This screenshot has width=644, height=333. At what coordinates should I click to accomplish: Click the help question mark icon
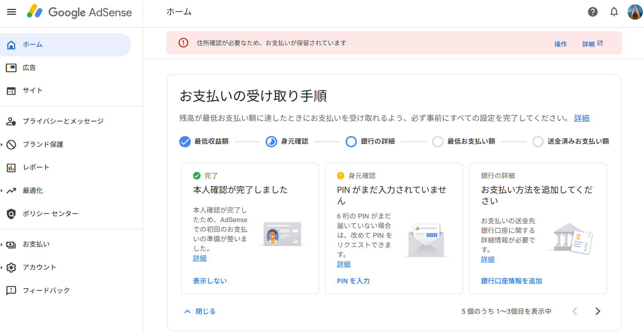(592, 12)
